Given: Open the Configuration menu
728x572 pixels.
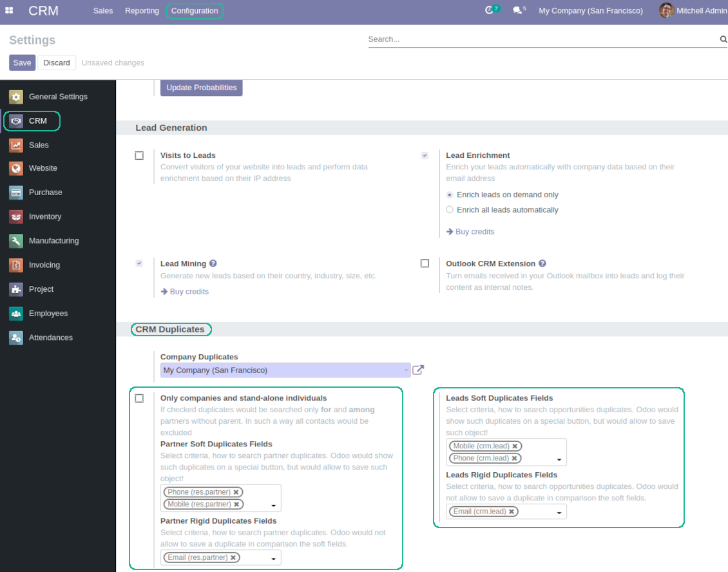Looking at the screenshot, I should click(x=195, y=11).
